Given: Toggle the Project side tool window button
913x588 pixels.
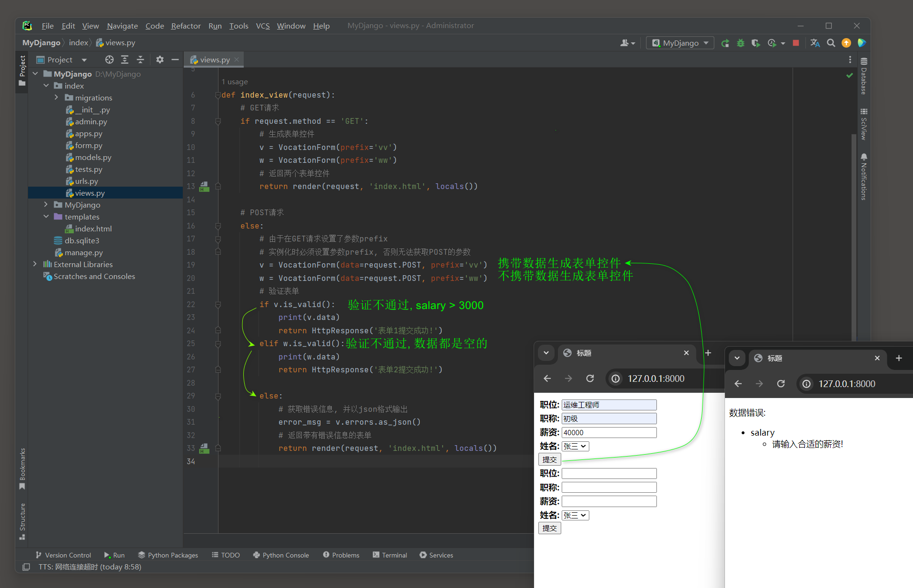Looking at the screenshot, I should tap(22, 71).
